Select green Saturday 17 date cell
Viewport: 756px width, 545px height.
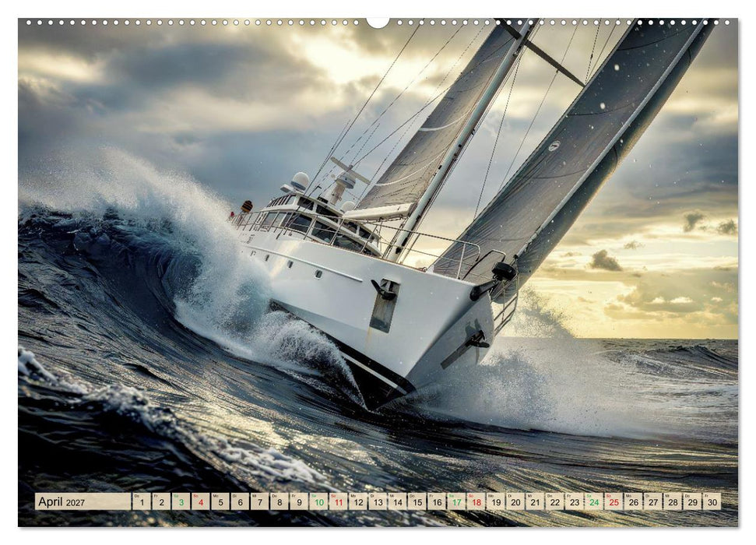pyautogui.click(x=456, y=501)
